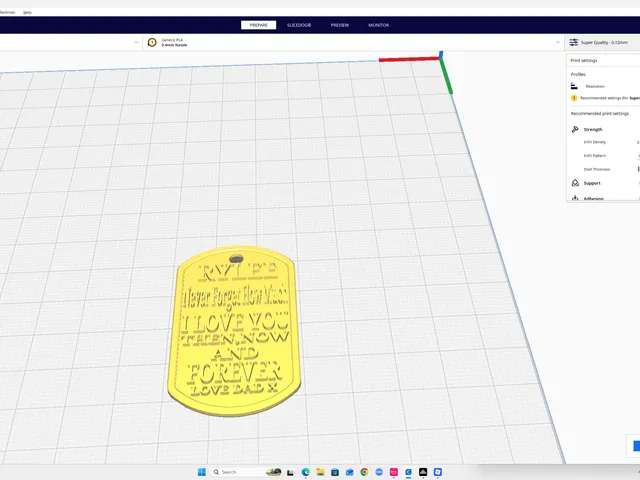Open the round blue Zoom taskbar icon
Screen dimensions: 640x480
point(379,472)
